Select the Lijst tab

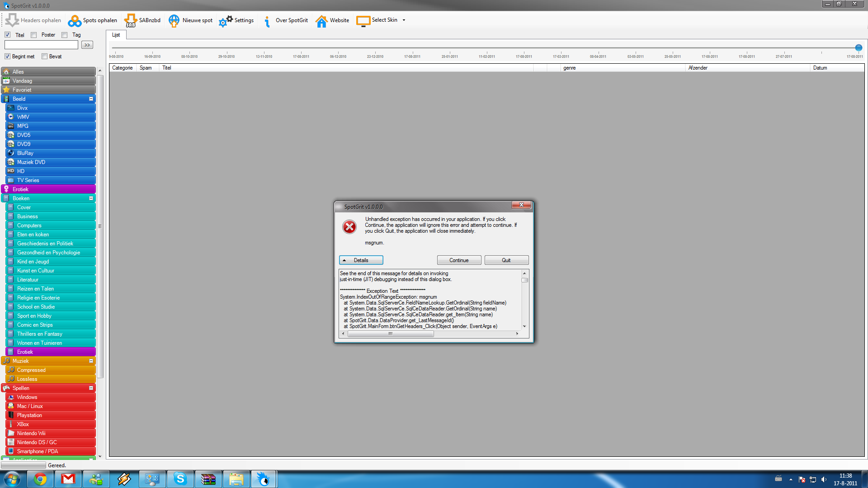coord(116,35)
